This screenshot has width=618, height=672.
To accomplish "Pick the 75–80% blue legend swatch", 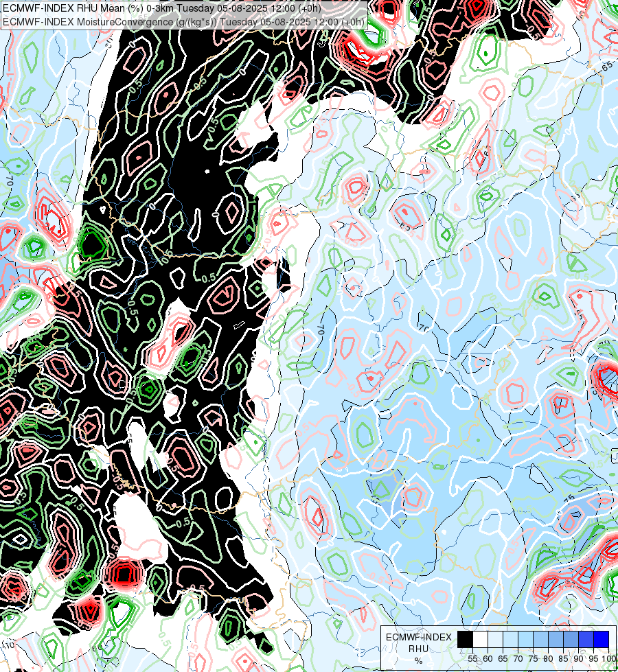I will pyautogui.click(x=541, y=640).
